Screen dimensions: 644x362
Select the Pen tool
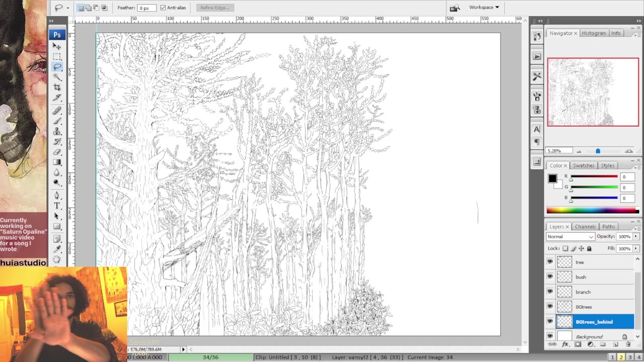point(57,196)
